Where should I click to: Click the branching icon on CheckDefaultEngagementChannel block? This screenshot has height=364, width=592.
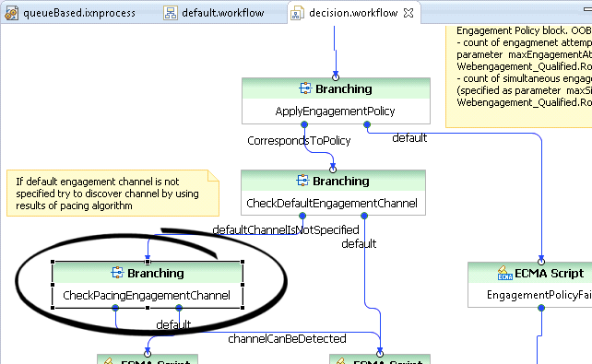(302, 181)
